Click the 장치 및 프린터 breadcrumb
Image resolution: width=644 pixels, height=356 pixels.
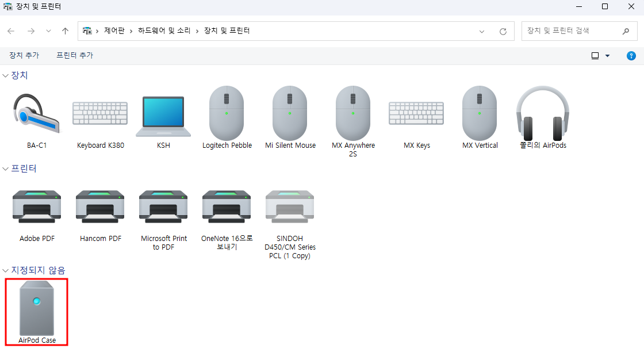point(227,31)
